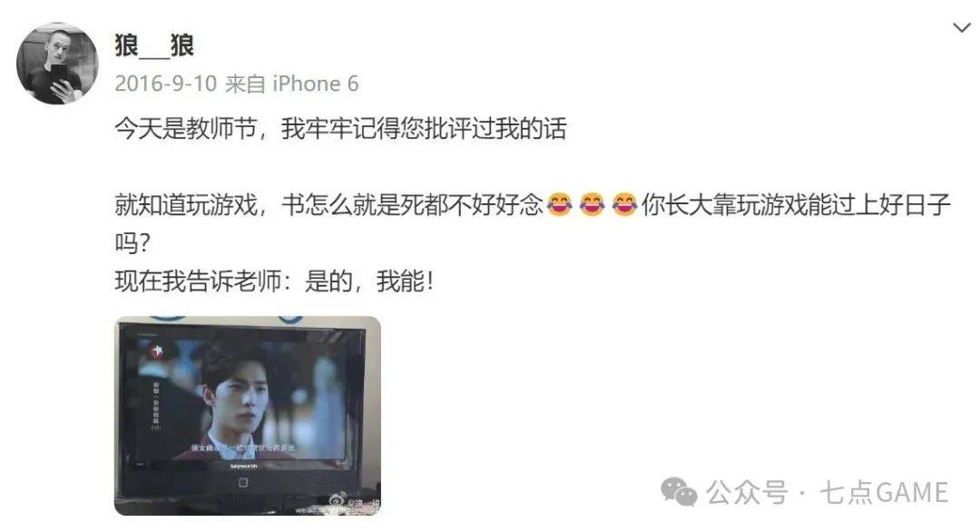The image size is (980, 532).
Task: Click the TV power button below Skyworth
Action: (243, 482)
